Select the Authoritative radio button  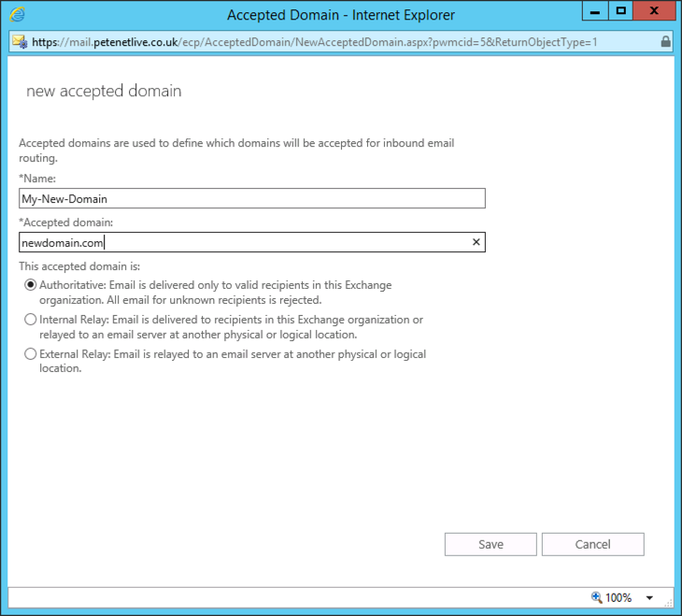tap(30, 285)
